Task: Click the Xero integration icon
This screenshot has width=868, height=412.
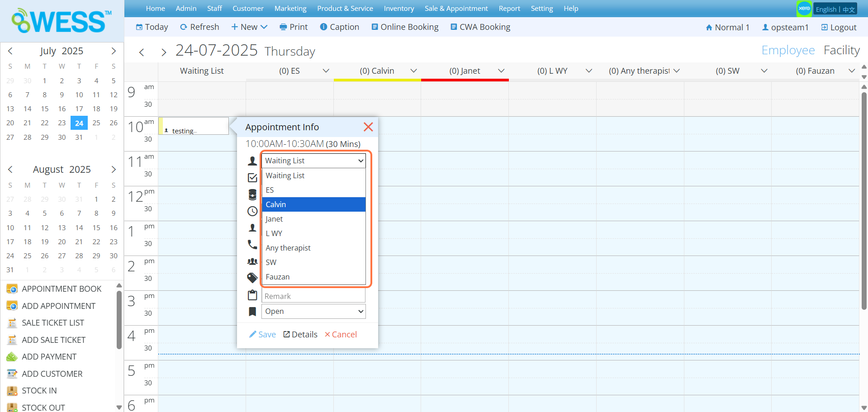Action: (804, 9)
